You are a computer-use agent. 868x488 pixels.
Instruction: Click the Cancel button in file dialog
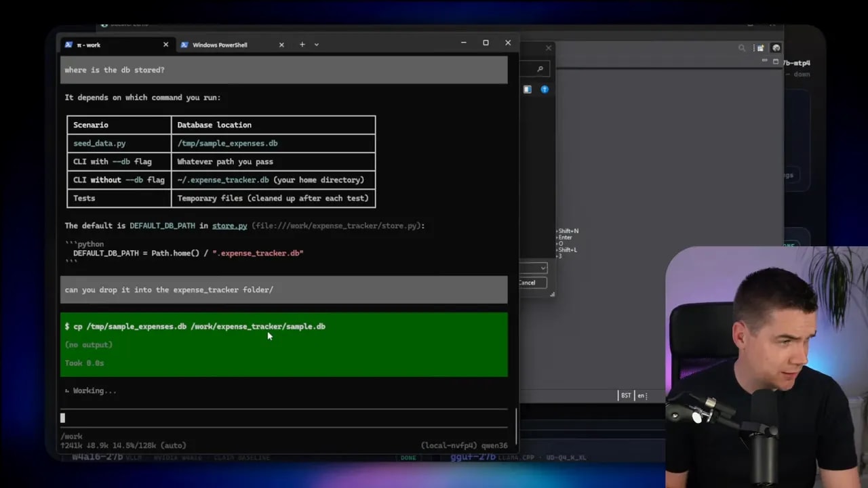tap(533, 283)
